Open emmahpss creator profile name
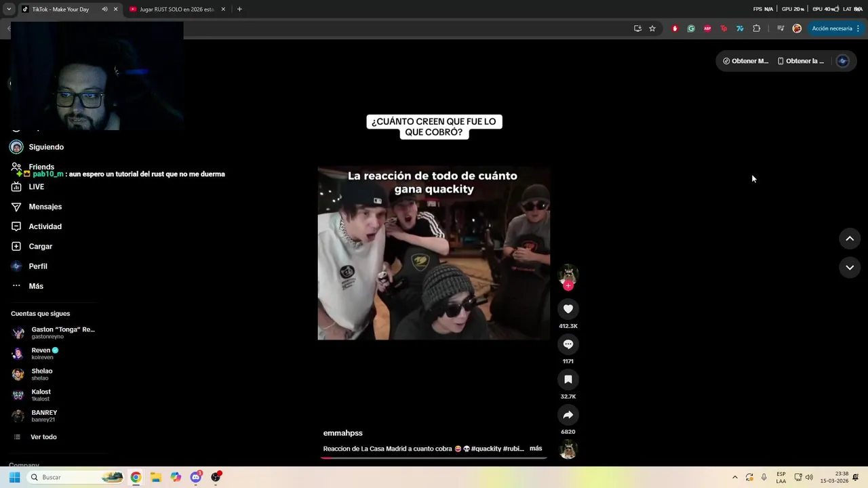Screen dimensions: 868x488 [343, 433]
